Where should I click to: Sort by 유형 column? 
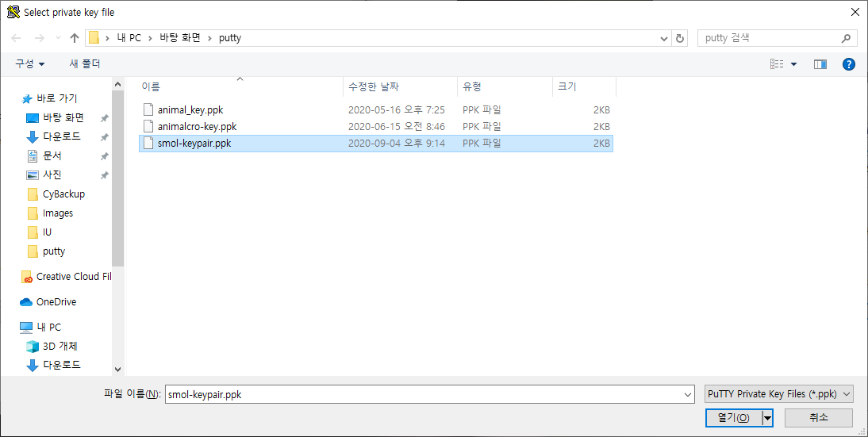505,87
